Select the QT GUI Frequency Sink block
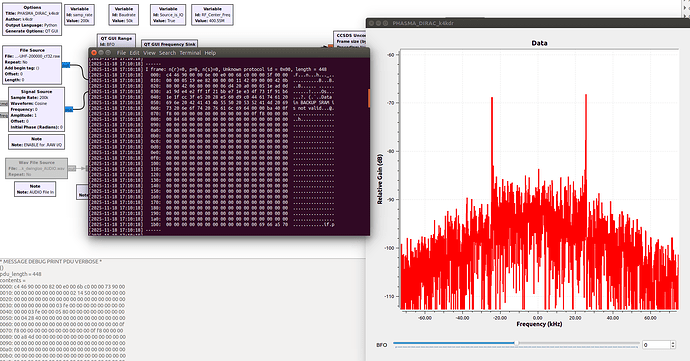Viewport: 690px width, 361px height. pos(169,44)
